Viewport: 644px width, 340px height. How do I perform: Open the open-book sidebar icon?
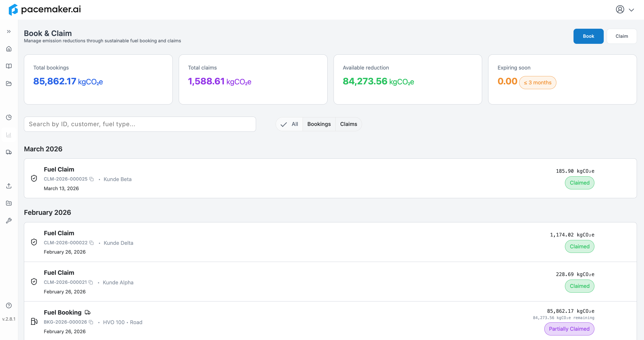coord(9,66)
